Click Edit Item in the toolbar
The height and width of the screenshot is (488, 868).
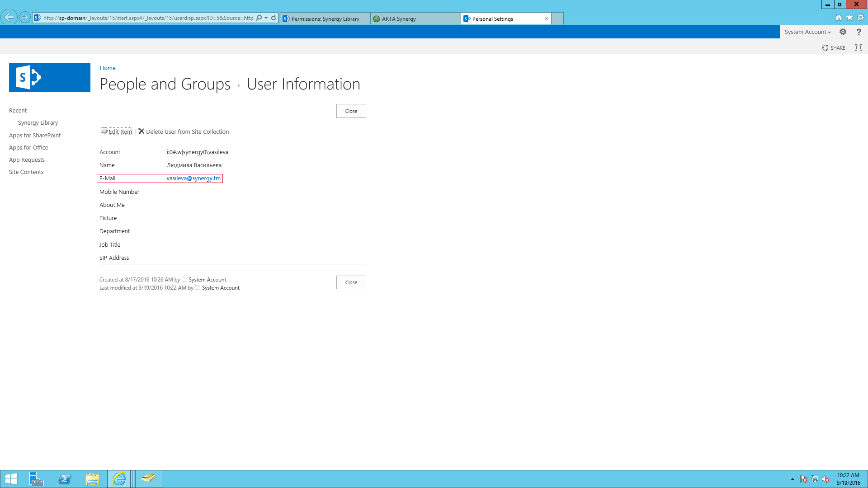(117, 131)
